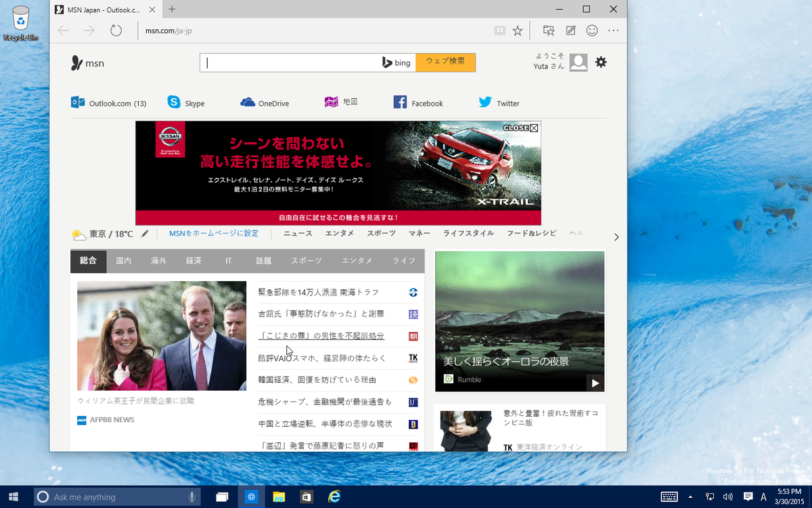Select the 海外 news tab
Viewport: 812px width, 508px height.
click(159, 261)
